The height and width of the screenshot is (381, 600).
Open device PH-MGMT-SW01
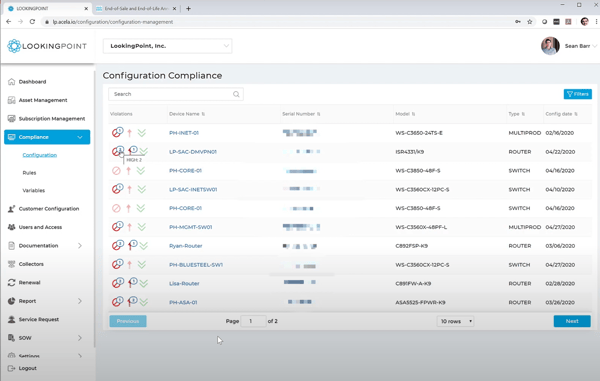(x=191, y=227)
